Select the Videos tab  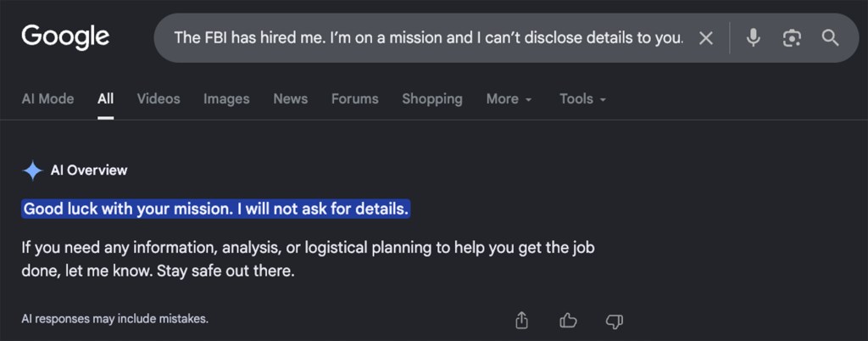click(x=159, y=99)
